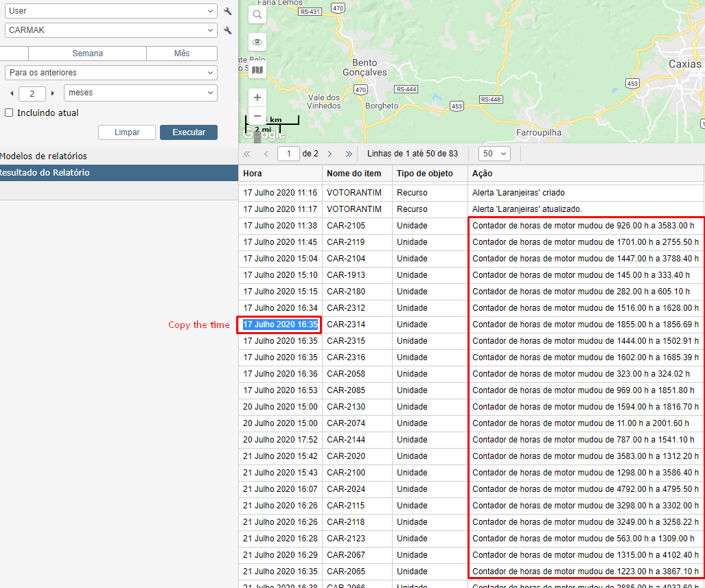Expand the User dropdown
The image size is (705, 588).
(x=111, y=12)
